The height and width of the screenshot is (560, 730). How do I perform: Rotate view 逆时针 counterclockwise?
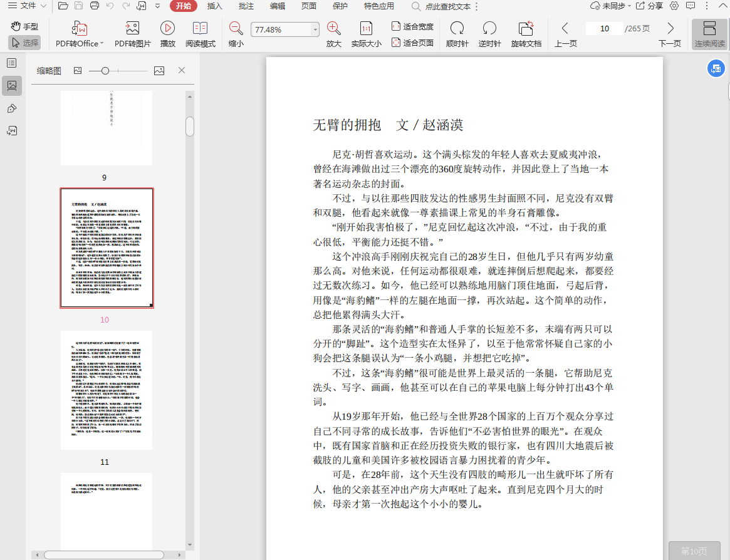tap(490, 34)
